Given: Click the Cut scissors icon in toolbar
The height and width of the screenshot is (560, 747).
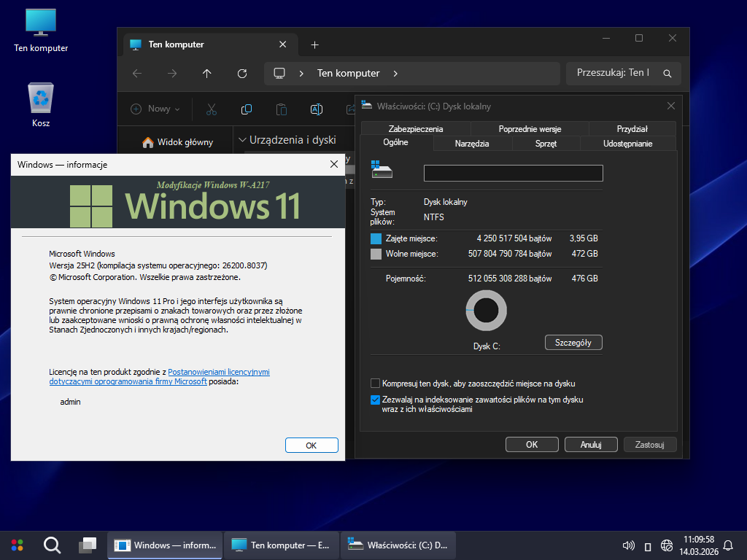Looking at the screenshot, I should coord(212,109).
